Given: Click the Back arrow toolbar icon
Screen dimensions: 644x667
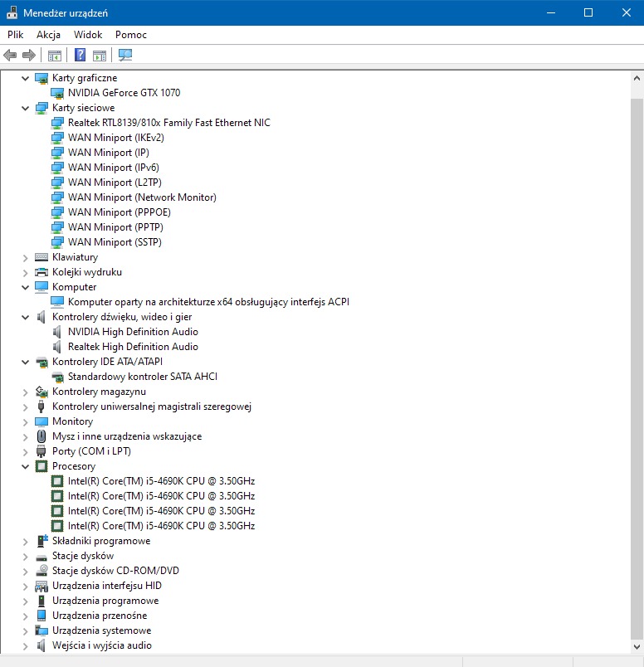Looking at the screenshot, I should [10, 55].
